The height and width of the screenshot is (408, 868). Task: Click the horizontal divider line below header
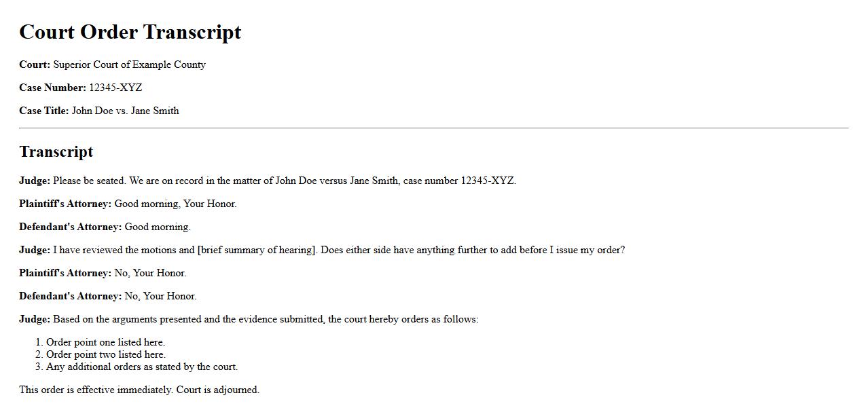point(433,128)
